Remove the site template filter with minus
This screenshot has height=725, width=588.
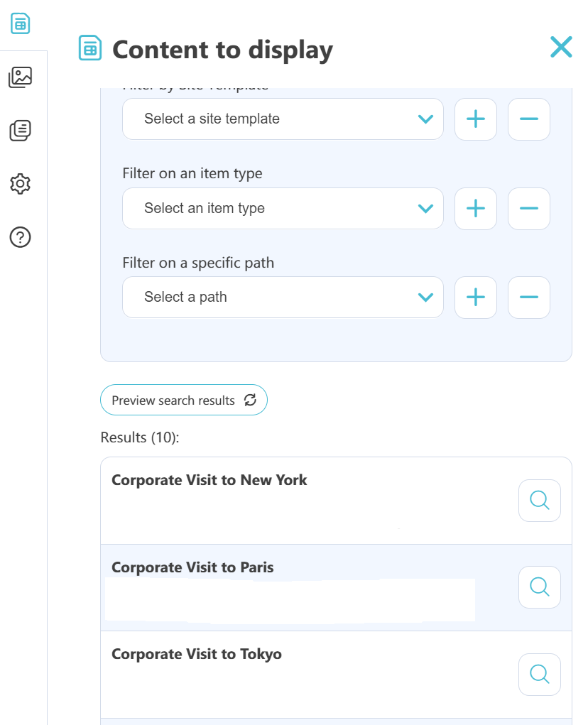529,119
